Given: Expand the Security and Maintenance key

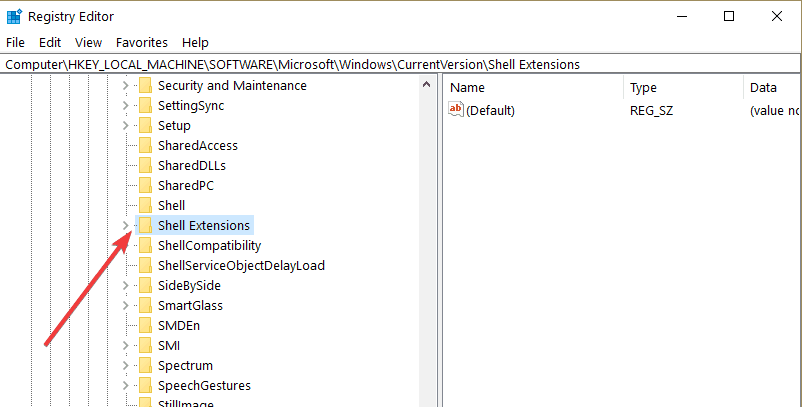Looking at the screenshot, I should coord(125,85).
